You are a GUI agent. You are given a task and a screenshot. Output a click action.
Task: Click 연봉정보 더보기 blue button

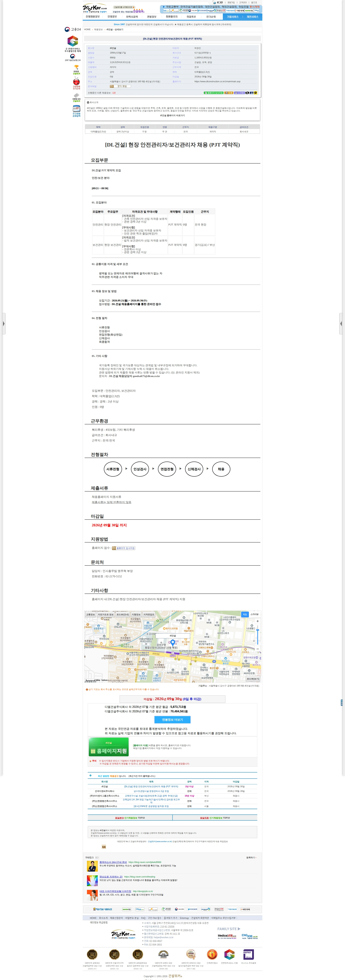pyautogui.click(x=172, y=720)
